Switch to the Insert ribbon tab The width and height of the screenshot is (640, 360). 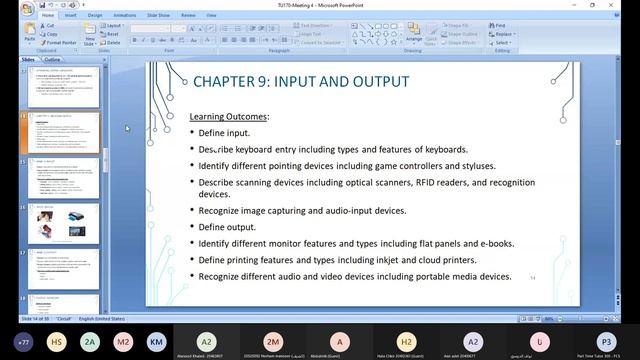point(71,16)
